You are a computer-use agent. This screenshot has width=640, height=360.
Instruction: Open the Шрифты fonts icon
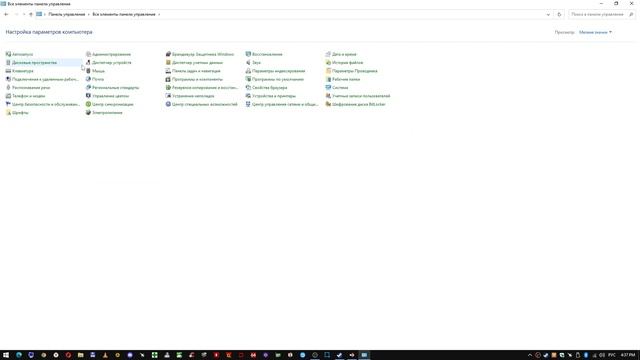[x=8, y=113]
